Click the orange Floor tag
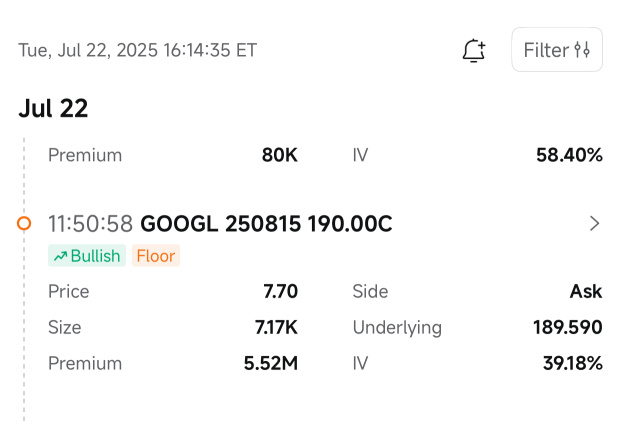Viewport: 621px width, 422px height. pyautogui.click(x=156, y=255)
